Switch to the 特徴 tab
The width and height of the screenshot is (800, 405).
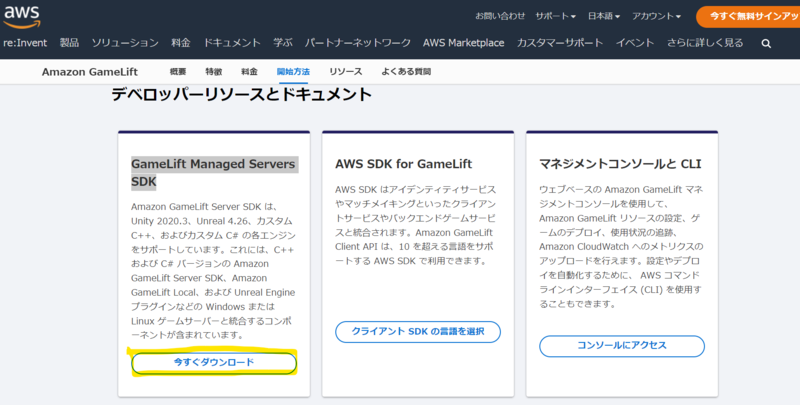coord(214,72)
